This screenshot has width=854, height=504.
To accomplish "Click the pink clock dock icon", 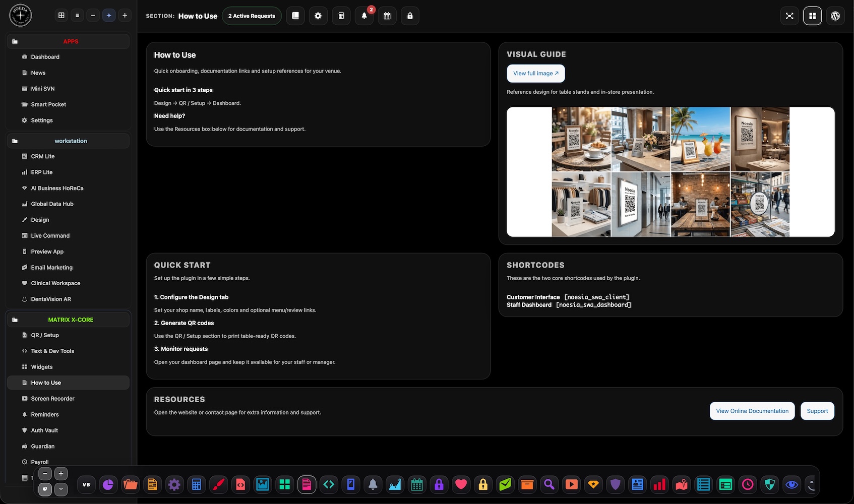I will [x=748, y=485].
